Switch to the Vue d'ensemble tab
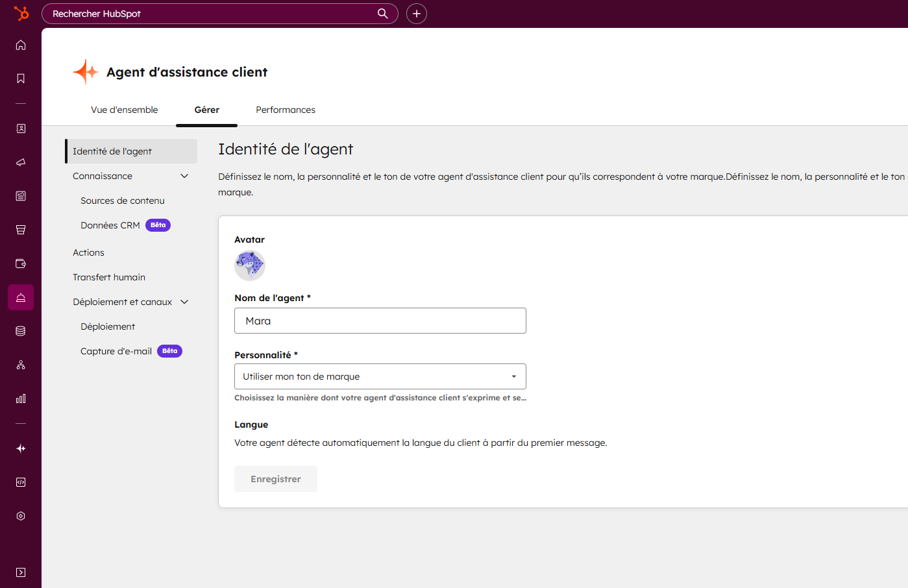The height and width of the screenshot is (588, 908). click(124, 110)
